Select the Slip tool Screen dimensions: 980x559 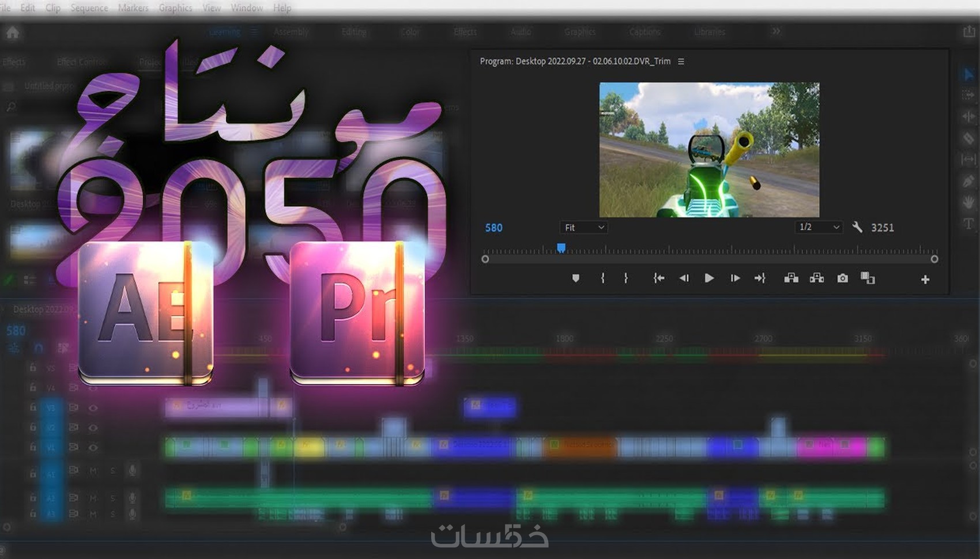click(968, 160)
